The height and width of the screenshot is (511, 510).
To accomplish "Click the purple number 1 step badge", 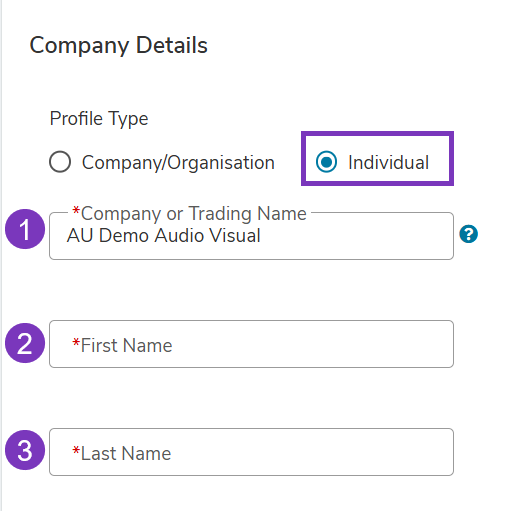I will [x=25, y=229].
